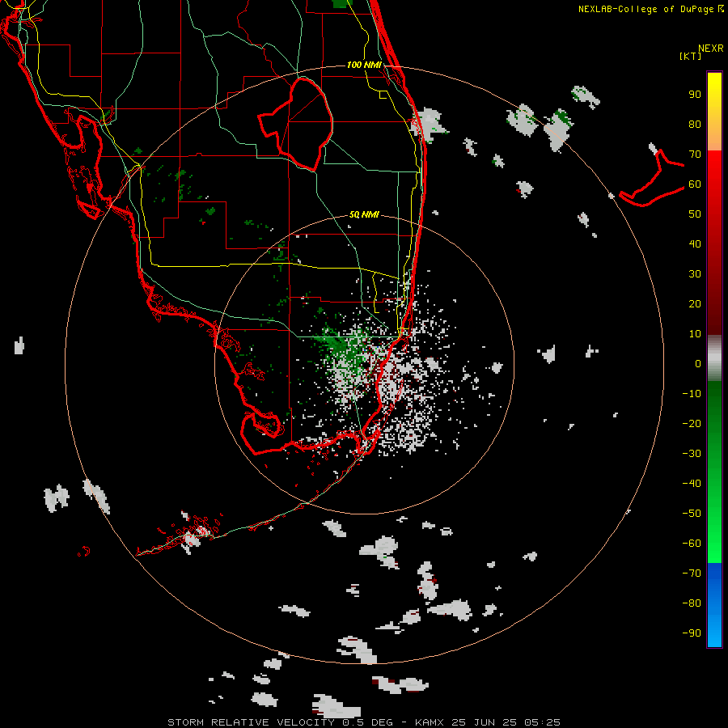Click the blue bottom segment of colorbar
The height and width of the screenshot is (728, 728).
coord(714,604)
